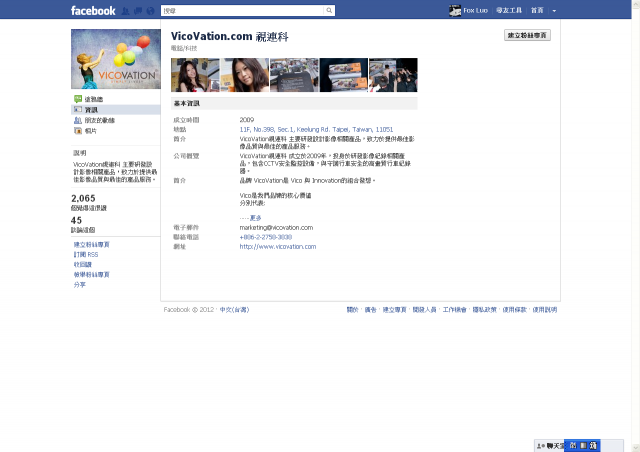640x452 pixels.
Task: Open Photos tab in sidebar
Action: point(116,131)
